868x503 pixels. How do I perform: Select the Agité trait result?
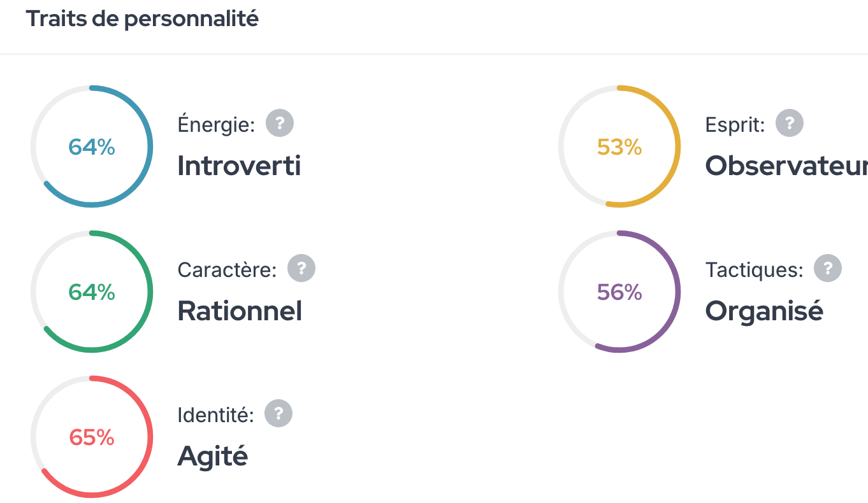(x=212, y=456)
